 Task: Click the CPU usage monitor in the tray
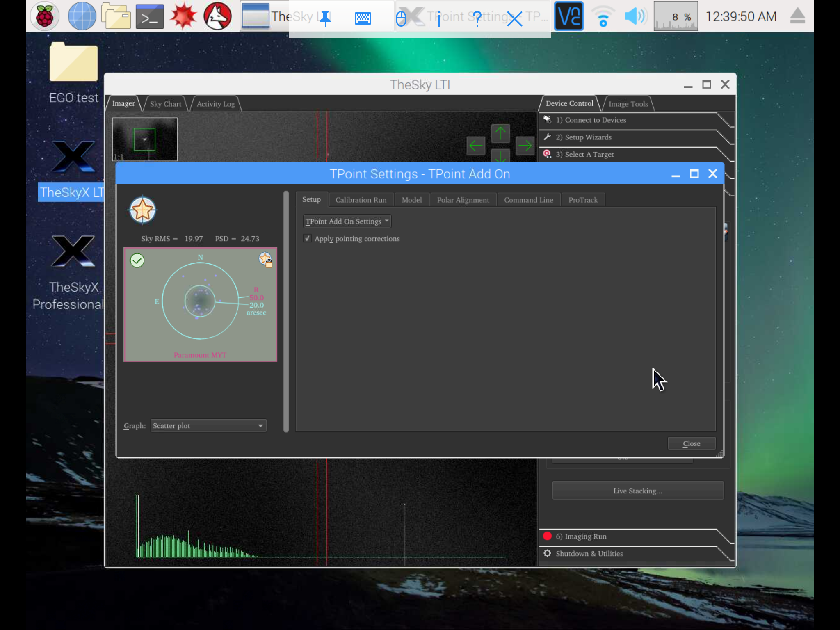tap(676, 16)
